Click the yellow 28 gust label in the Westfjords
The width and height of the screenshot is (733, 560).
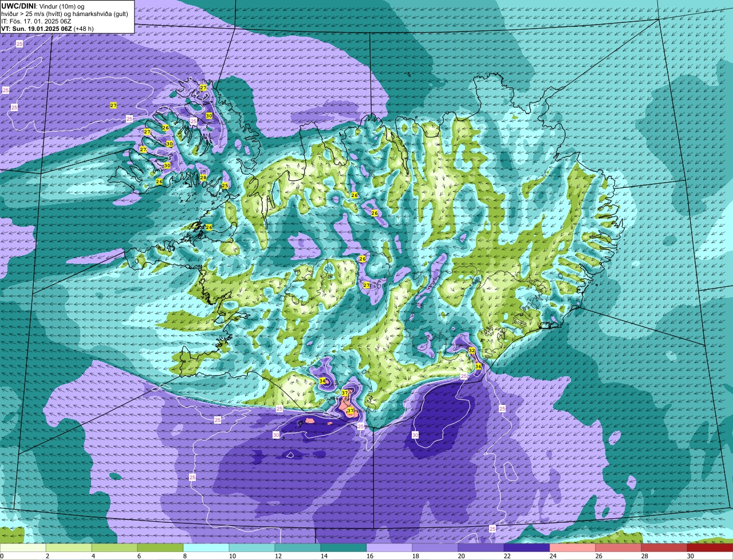pos(203,178)
